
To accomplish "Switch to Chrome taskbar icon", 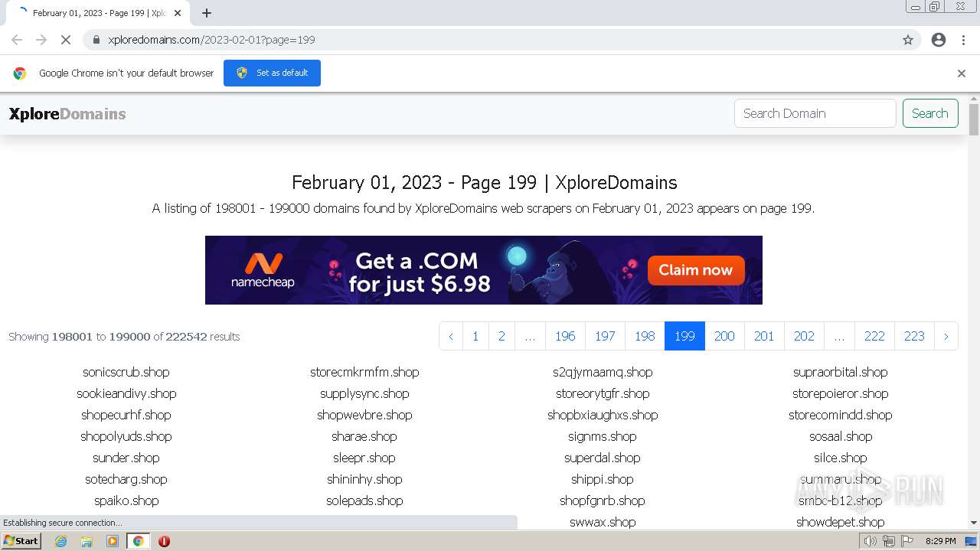I will [138, 541].
